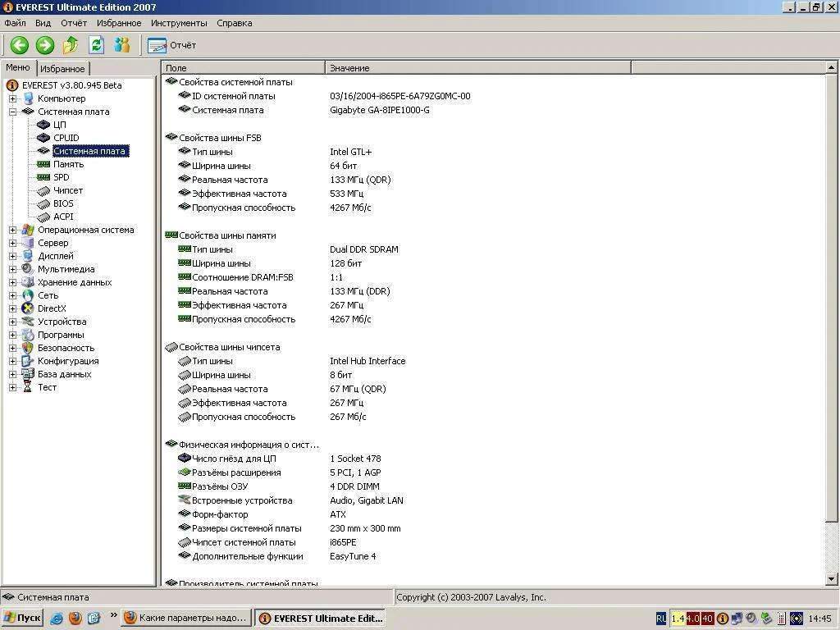The width and height of the screenshot is (840, 630).
Task: Click the Up folder toolbar icon
Action: pos(71,45)
